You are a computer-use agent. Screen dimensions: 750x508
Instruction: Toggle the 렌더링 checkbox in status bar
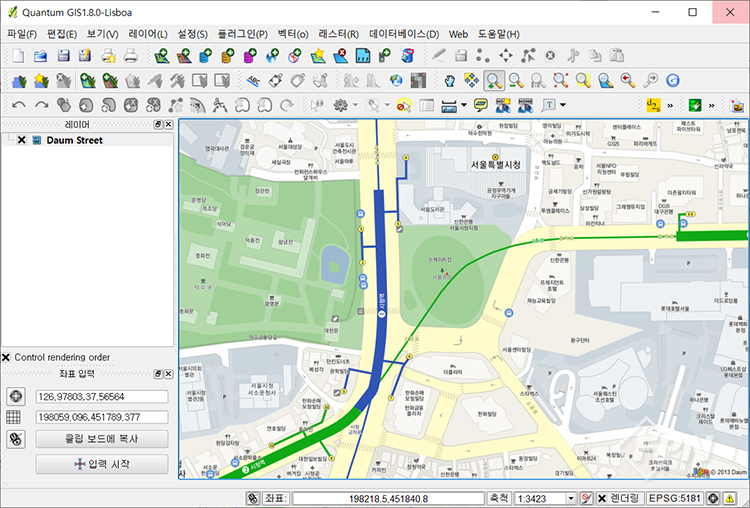click(x=602, y=498)
